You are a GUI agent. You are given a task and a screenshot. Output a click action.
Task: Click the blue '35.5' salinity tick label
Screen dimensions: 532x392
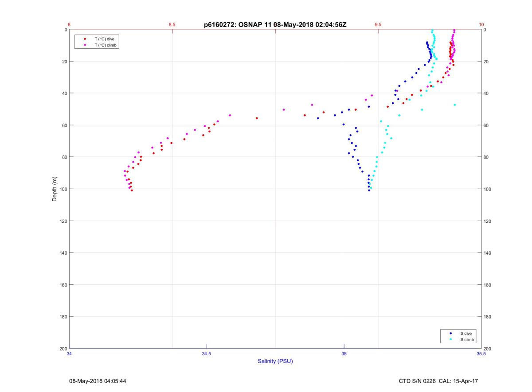point(481,353)
